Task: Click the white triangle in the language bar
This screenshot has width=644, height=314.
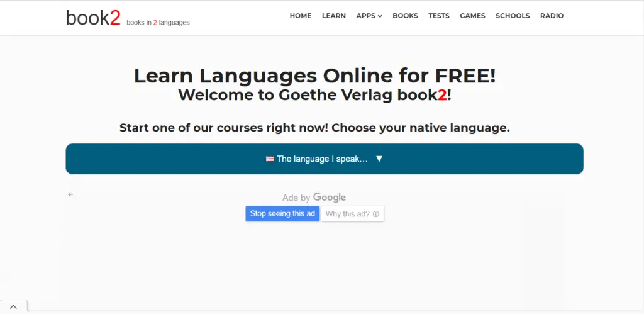Action: pyautogui.click(x=379, y=159)
